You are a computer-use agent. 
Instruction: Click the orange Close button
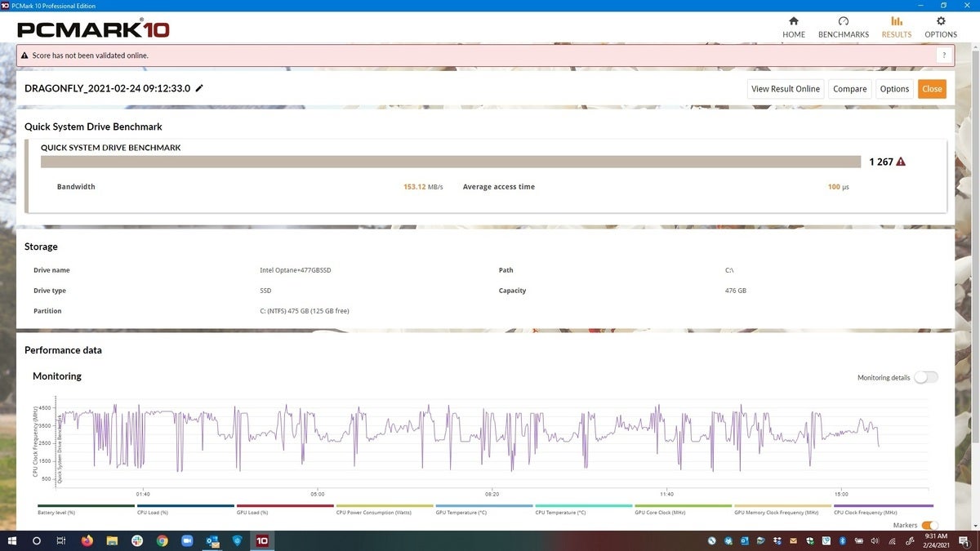[932, 89]
